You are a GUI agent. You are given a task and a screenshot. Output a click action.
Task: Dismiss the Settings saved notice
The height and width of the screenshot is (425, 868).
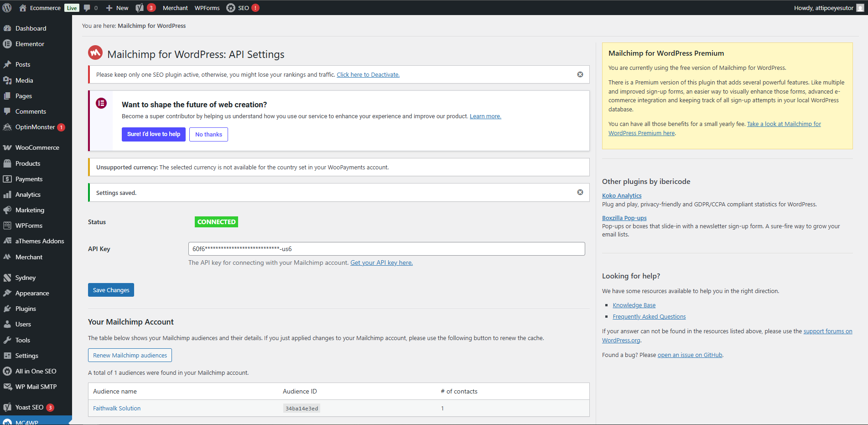tap(580, 192)
